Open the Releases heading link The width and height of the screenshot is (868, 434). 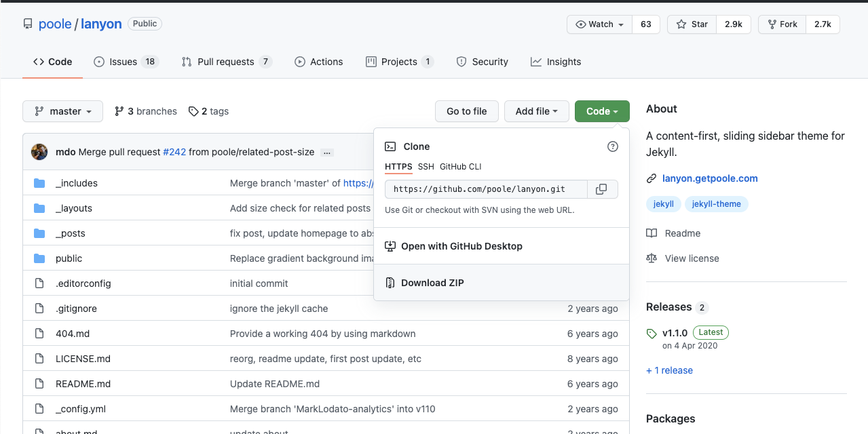click(x=668, y=307)
